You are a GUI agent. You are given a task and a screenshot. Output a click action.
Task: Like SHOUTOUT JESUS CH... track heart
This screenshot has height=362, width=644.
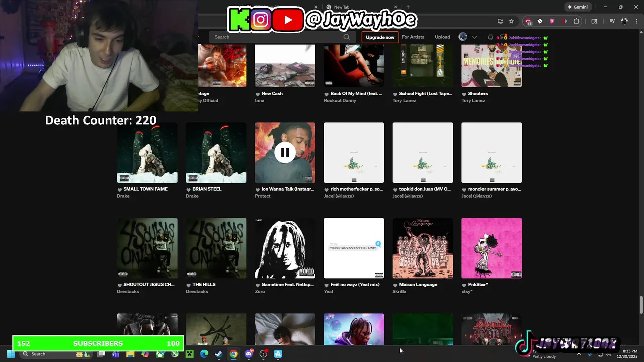120,285
